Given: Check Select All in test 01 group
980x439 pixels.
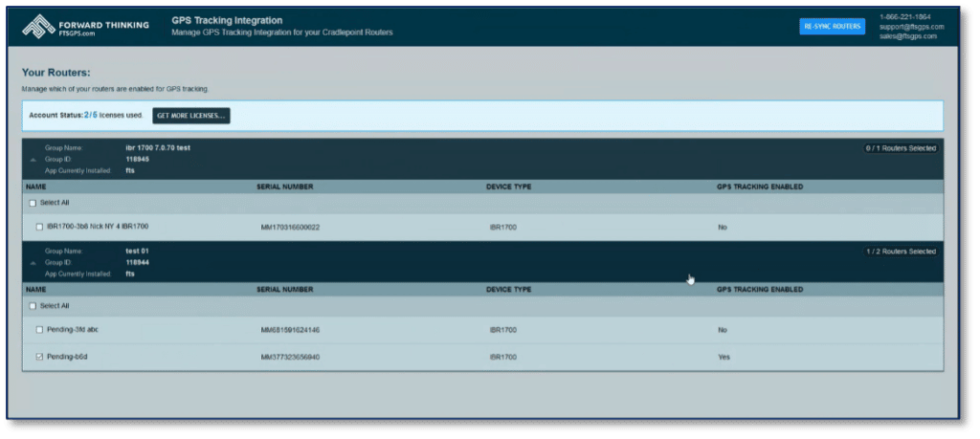Looking at the screenshot, I should point(33,306).
